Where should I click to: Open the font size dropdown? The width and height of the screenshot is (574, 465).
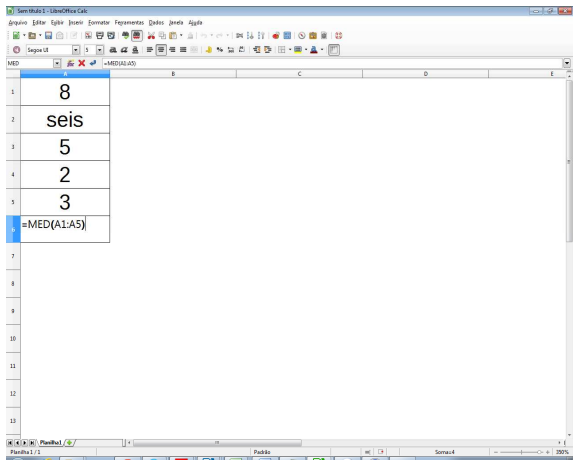pos(100,50)
